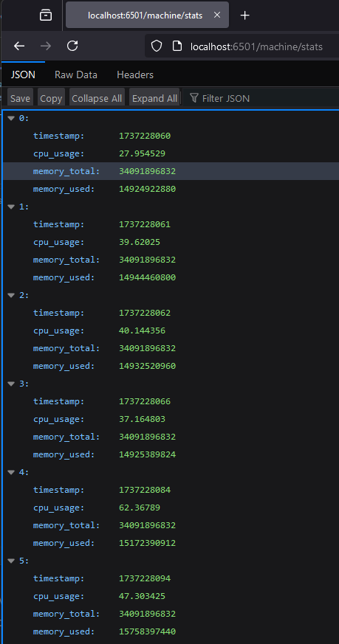Switch to the JSON tab

[x=23, y=75]
